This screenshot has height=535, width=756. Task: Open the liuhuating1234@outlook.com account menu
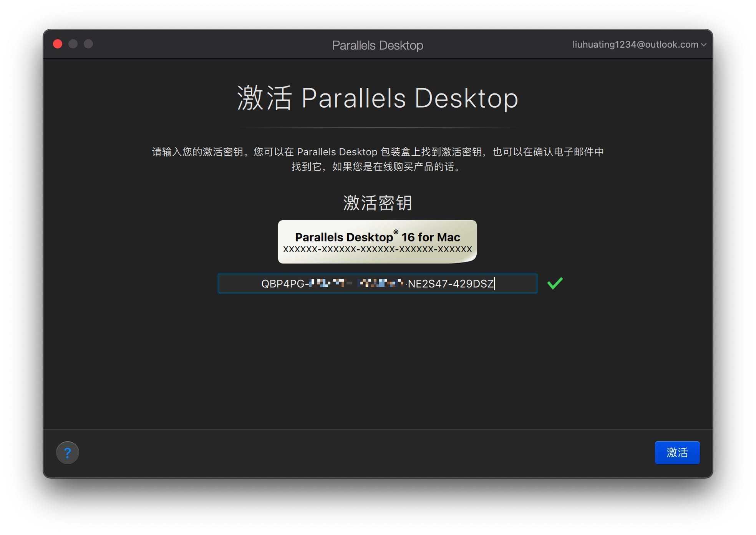tap(635, 45)
